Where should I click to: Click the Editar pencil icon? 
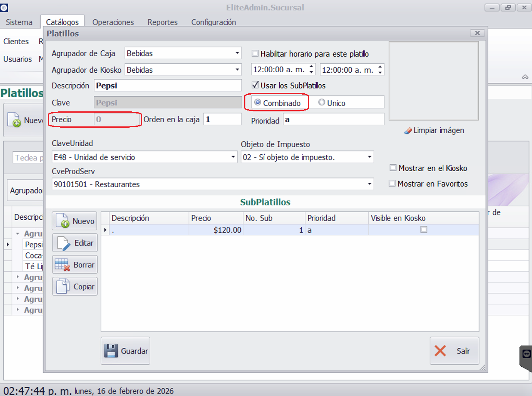click(63, 243)
